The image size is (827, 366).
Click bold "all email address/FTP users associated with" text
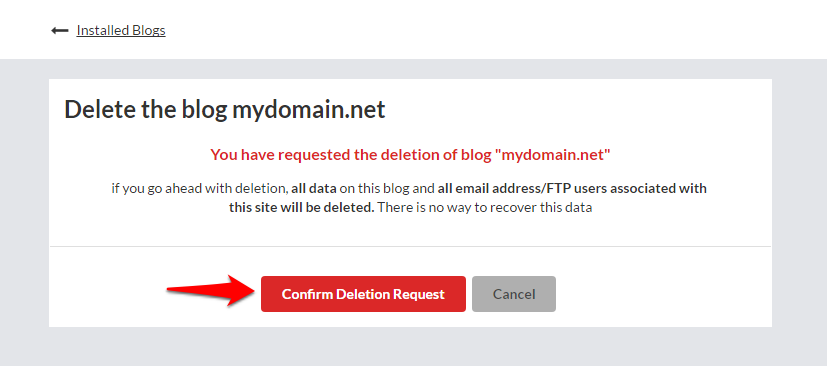pos(572,188)
